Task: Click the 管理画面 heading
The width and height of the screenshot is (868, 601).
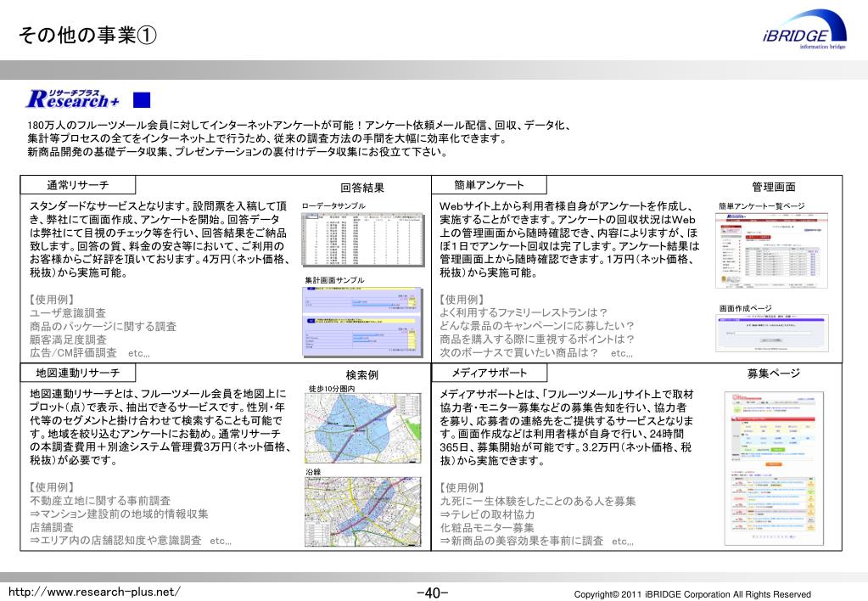Action: 773,187
